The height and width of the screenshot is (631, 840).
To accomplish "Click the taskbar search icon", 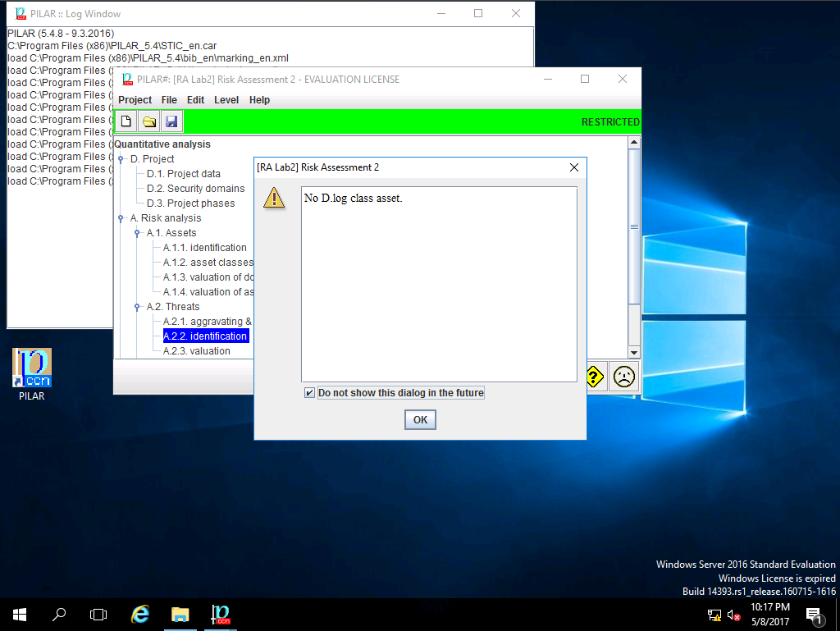I will click(59, 615).
